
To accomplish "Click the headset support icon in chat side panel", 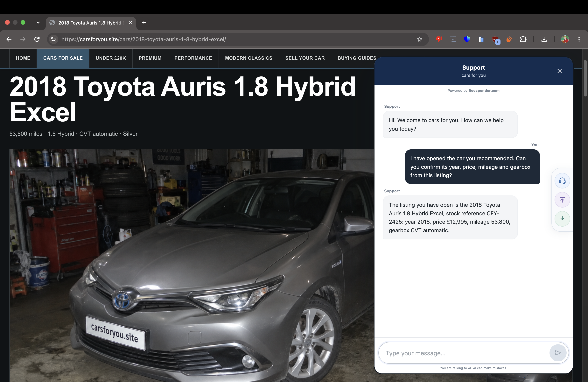I will point(562,181).
